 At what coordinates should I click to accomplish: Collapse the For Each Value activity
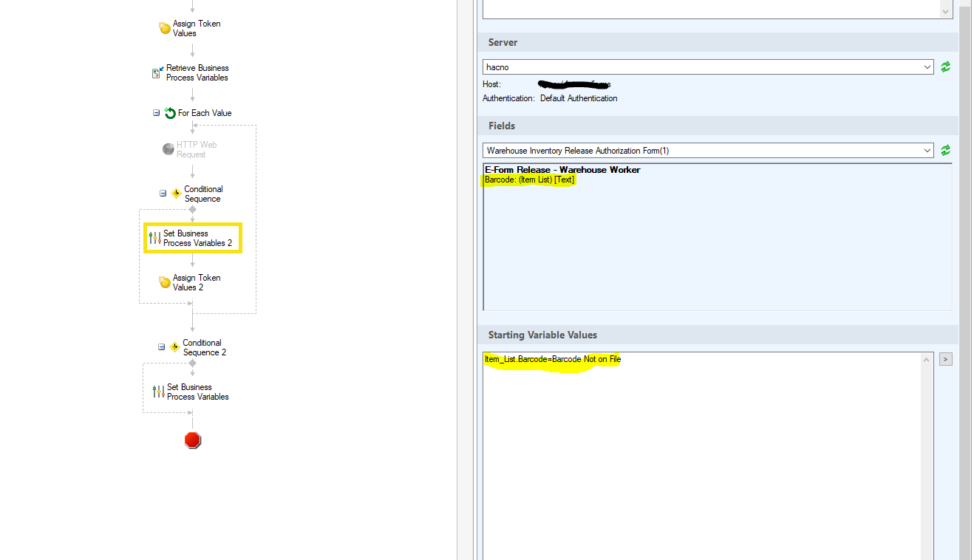(157, 113)
